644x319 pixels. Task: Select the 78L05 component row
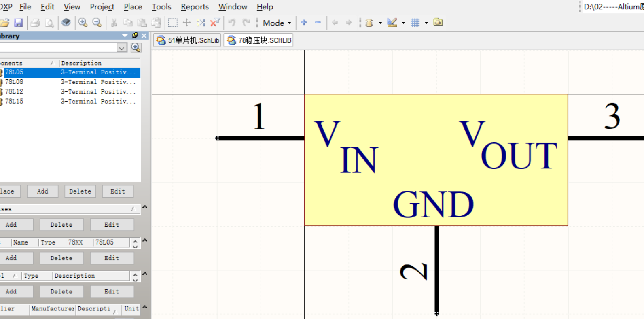[70, 72]
